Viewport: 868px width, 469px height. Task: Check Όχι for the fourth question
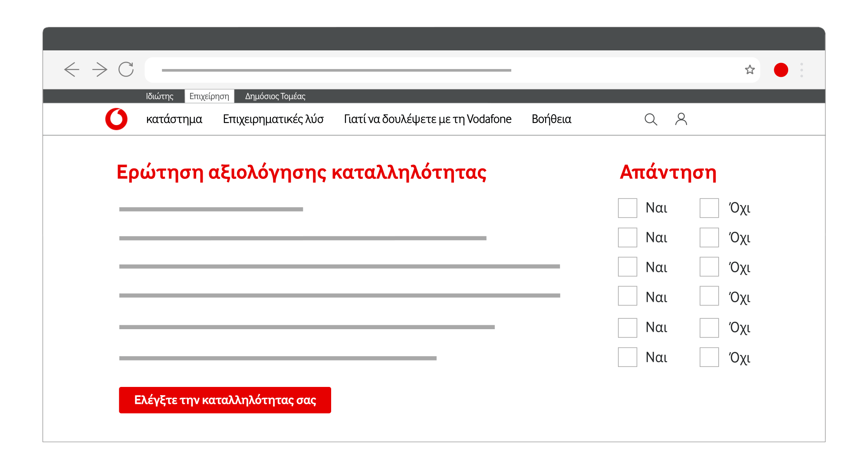pos(709,296)
